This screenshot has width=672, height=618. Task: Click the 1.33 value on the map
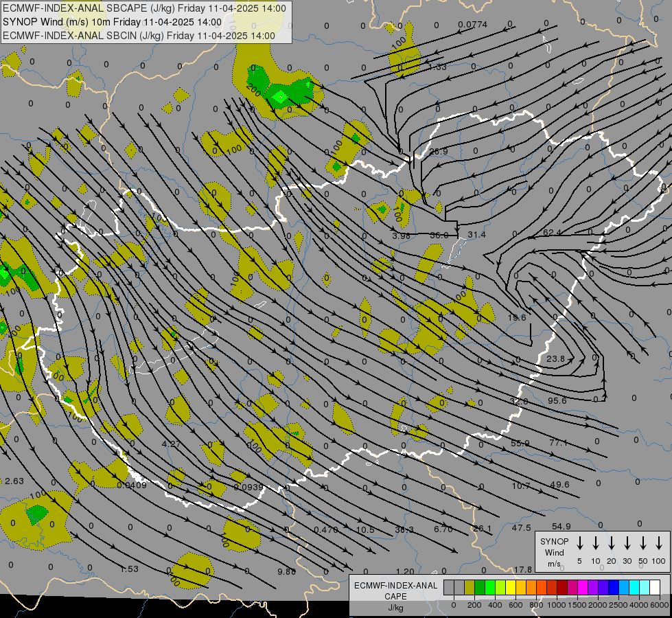tap(437, 67)
